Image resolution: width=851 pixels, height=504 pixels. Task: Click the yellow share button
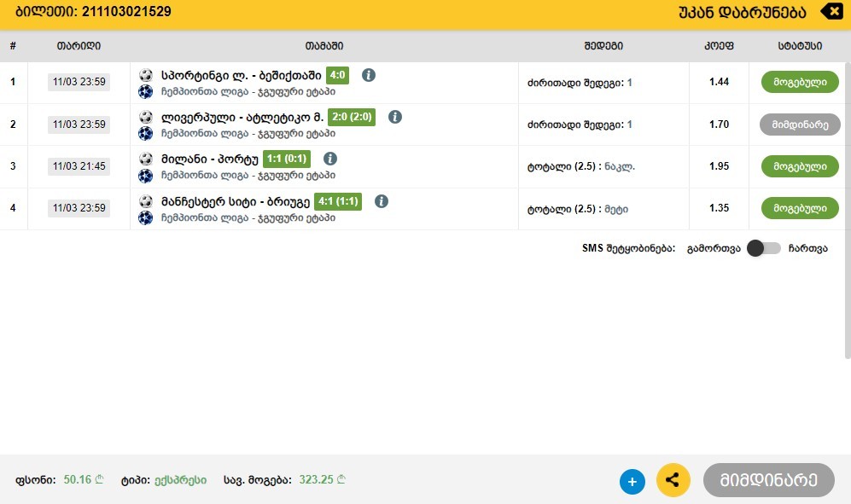pos(673,480)
